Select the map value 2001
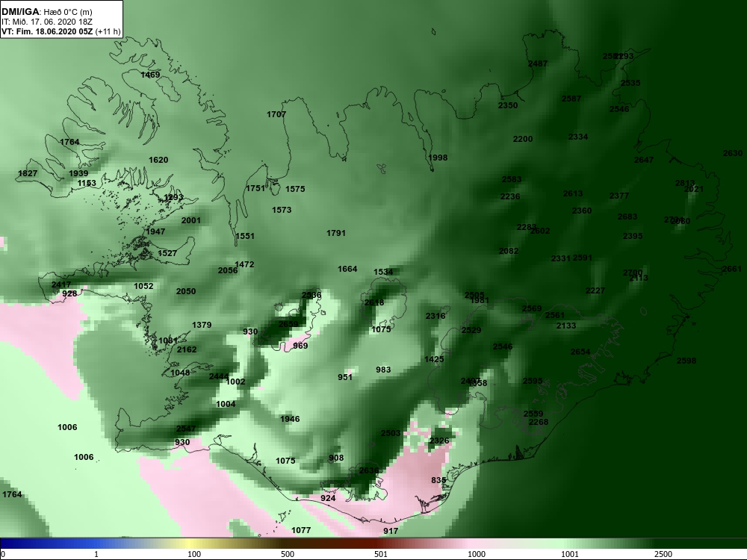 point(191,220)
